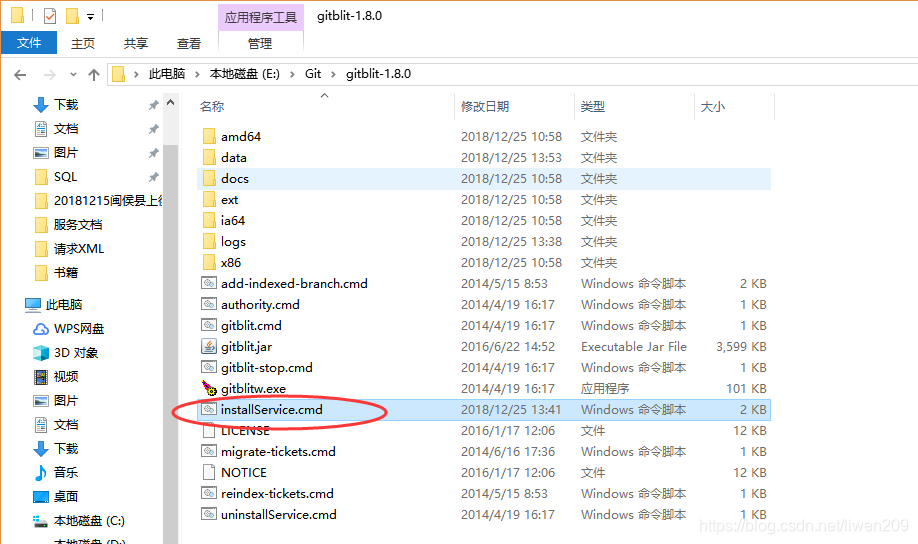Image resolution: width=918 pixels, height=544 pixels.
Task: Open 视频 in the navigation pane
Action: tap(66, 377)
